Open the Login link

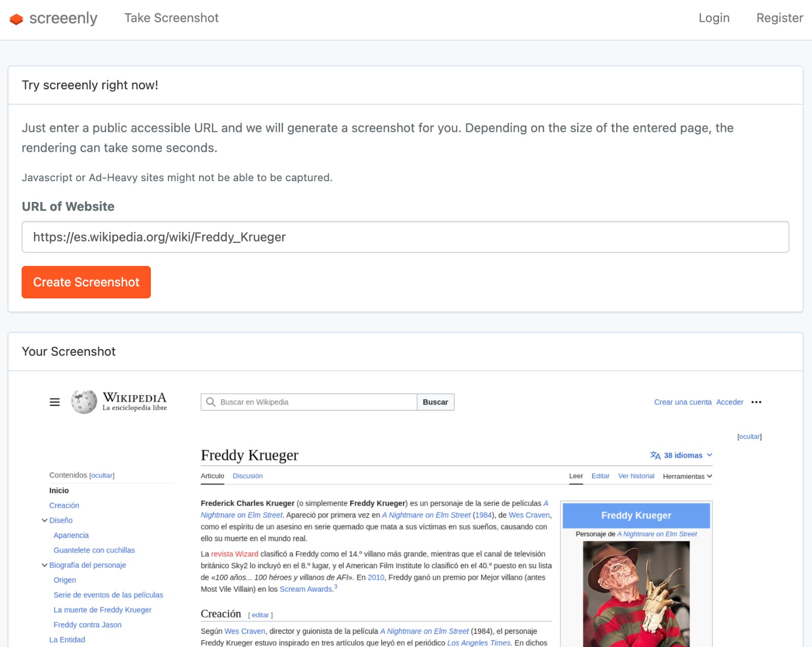[x=714, y=18]
